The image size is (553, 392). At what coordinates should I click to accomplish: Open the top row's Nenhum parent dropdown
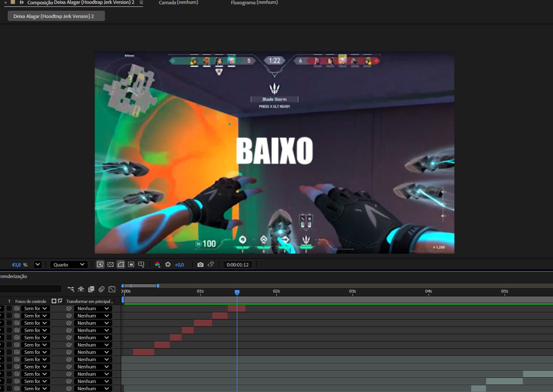[x=93, y=308]
